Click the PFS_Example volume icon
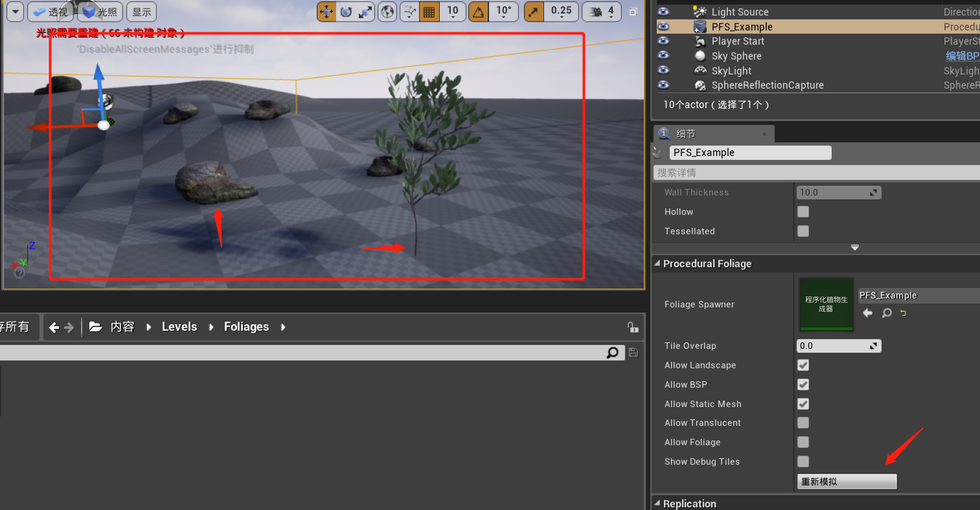 pyautogui.click(x=700, y=27)
